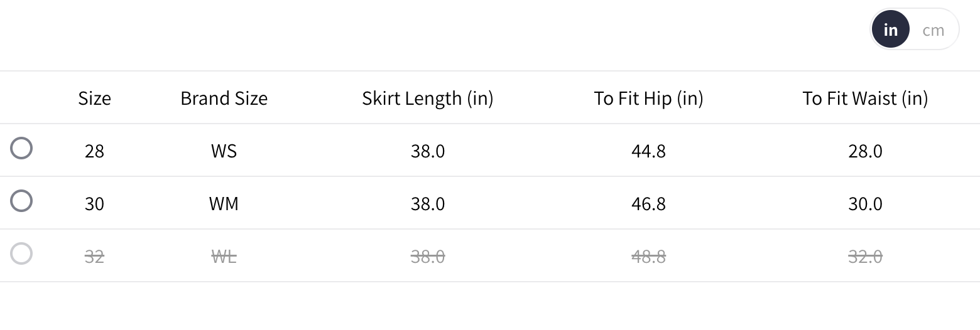Click the struck-through WL brand size
This screenshot has width=980, height=330.
tap(224, 257)
